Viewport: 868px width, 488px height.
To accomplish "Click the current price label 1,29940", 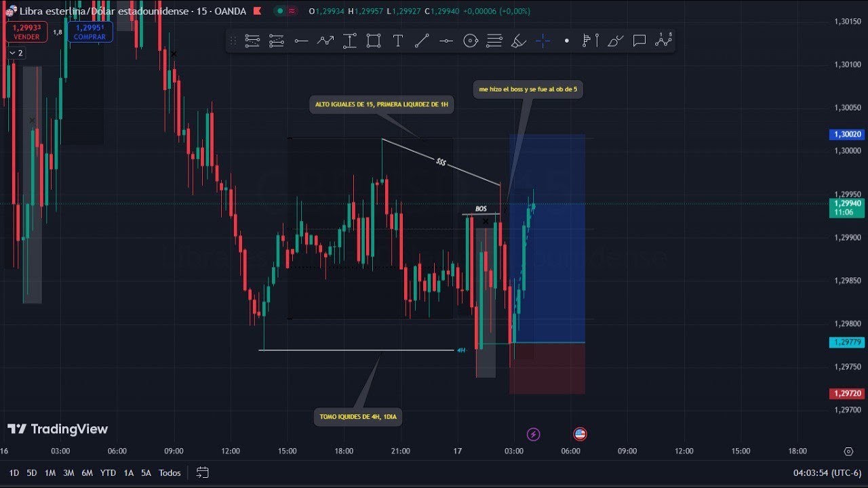I will pyautogui.click(x=847, y=207).
